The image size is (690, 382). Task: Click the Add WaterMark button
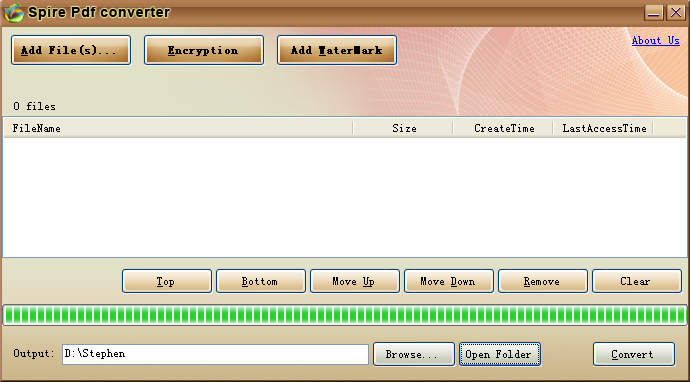[x=337, y=50]
